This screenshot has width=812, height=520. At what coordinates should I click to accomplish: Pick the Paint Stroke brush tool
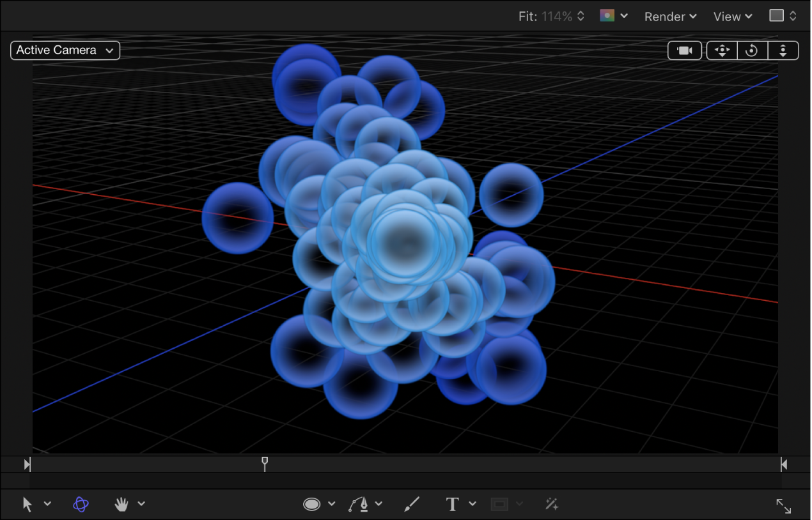[x=412, y=504]
